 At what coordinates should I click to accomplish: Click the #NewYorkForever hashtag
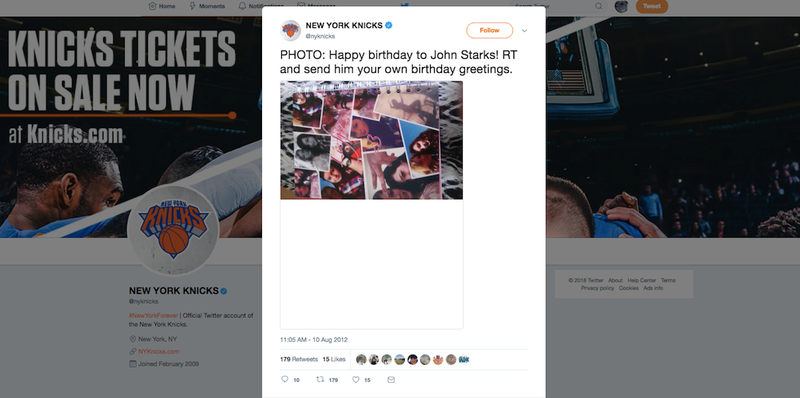click(154, 315)
